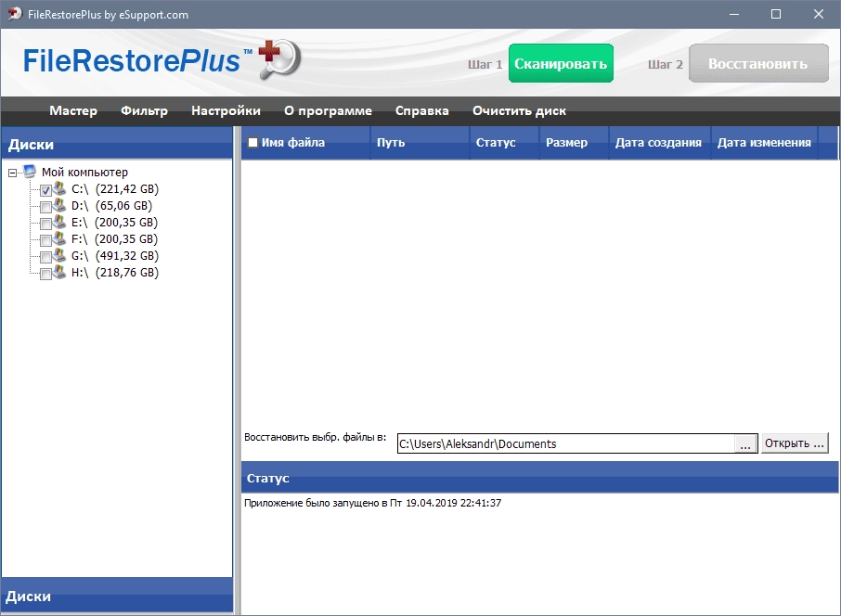Click the Шаг 2 label
This screenshot has height=616, width=841.
[x=665, y=64]
